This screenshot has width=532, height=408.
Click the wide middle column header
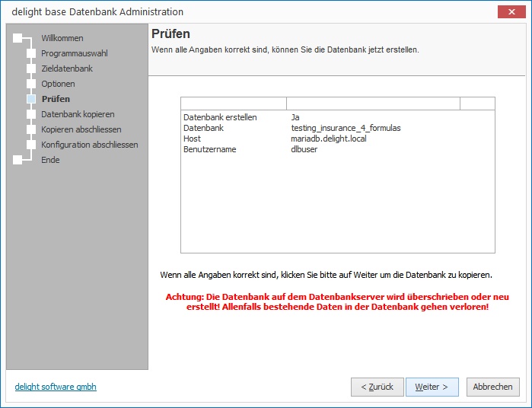pyautogui.click(x=373, y=104)
